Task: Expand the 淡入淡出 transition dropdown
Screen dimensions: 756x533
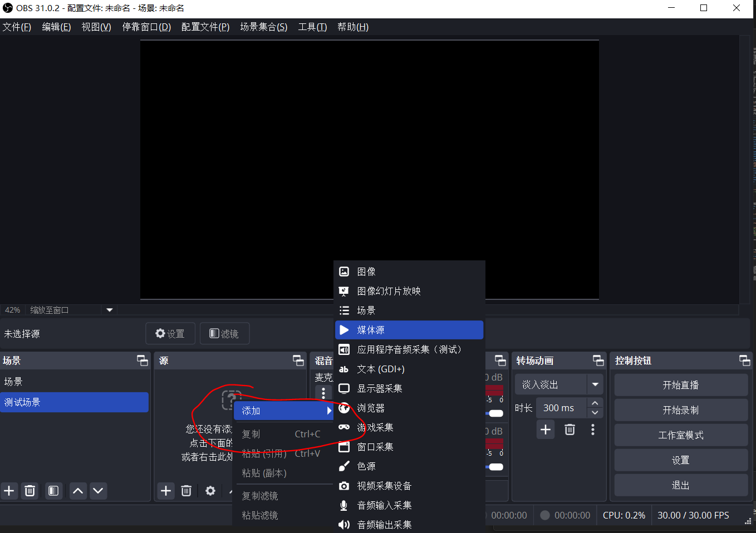Action: [x=595, y=384]
